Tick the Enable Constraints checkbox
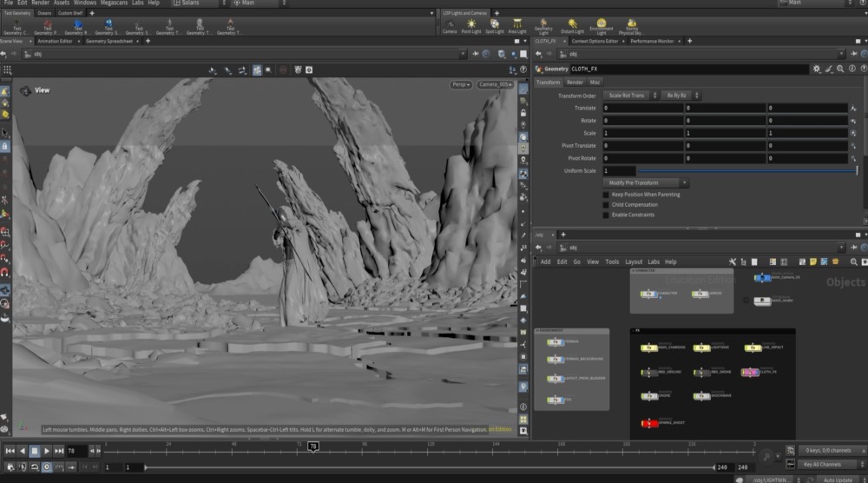 tap(606, 215)
